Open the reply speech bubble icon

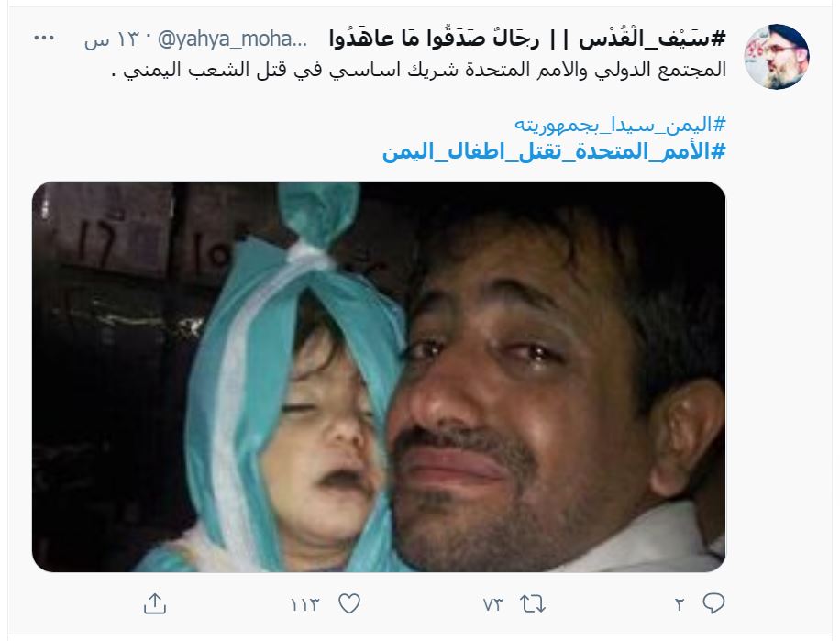point(713,603)
